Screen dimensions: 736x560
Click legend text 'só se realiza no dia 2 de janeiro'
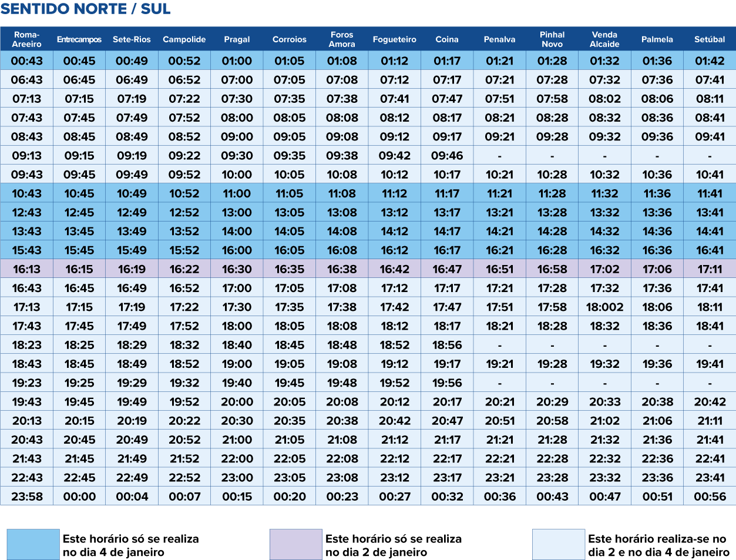(x=394, y=545)
